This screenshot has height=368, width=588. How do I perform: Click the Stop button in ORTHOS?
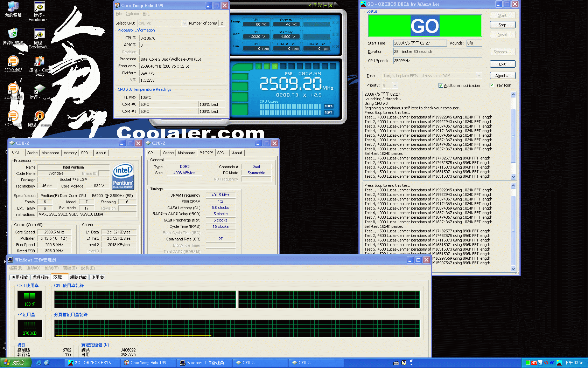(503, 25)
